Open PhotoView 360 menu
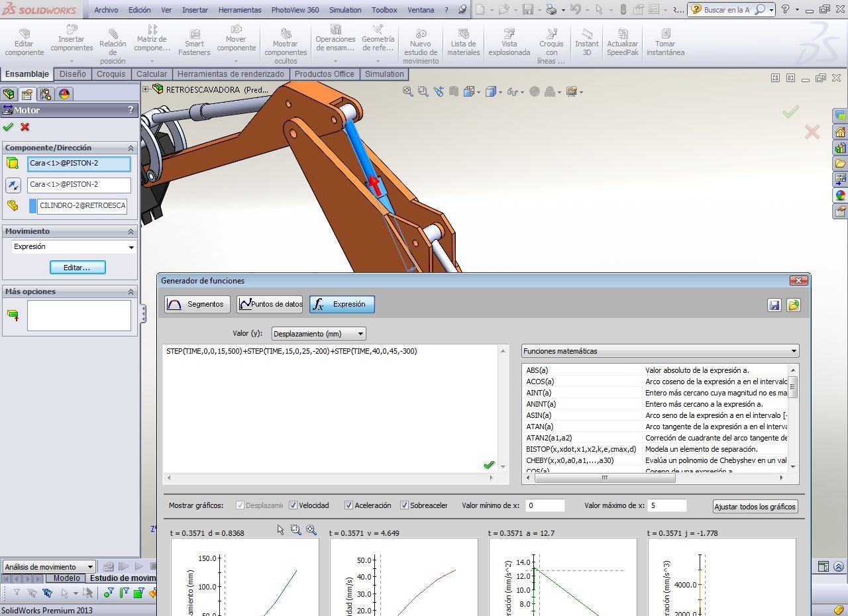Viewport: 848px width, 616px height. [x=295, y=10]
